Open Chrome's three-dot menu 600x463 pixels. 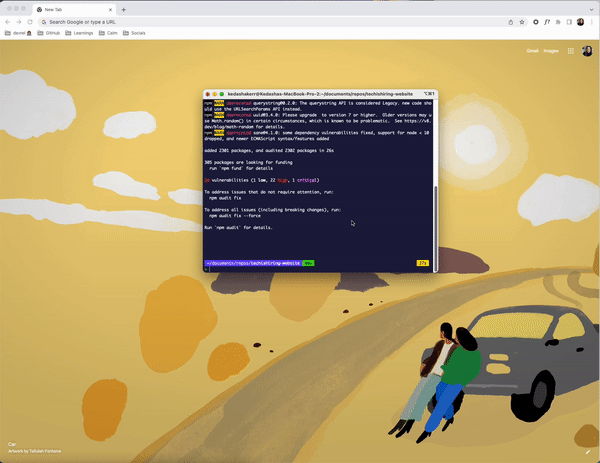click(x=592, y=22)
